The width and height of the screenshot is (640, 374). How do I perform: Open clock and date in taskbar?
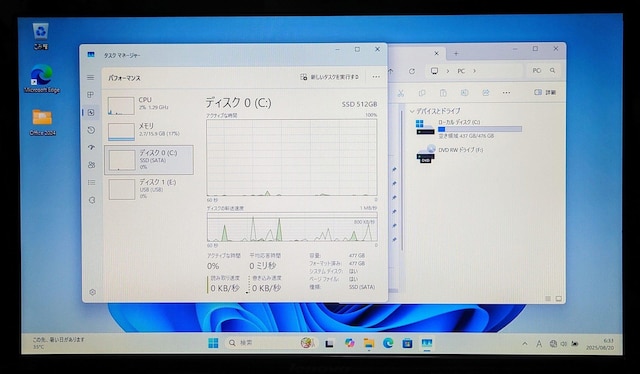coord(600,344)
